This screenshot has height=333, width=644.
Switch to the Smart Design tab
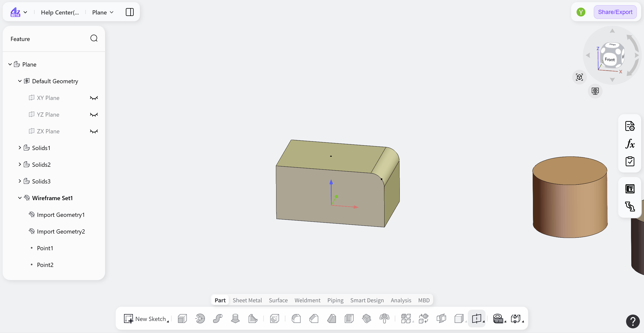click(367, 300)
